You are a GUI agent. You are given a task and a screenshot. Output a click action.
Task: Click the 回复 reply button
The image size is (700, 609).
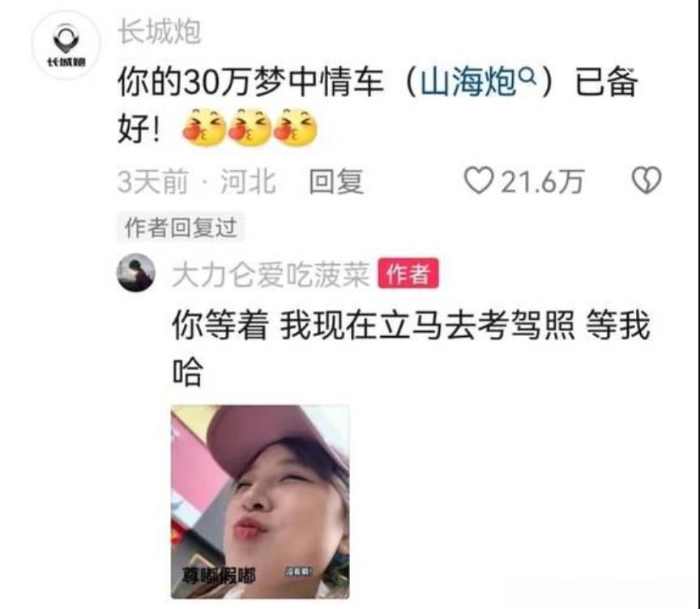[x=336, y=181]
